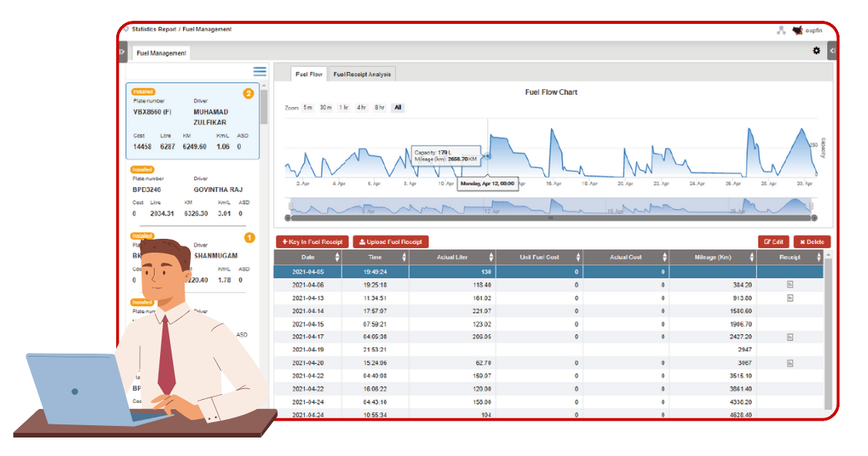The image size is (868, 456).
Task: Select the BPD3246 GOVINTHA RAJ vehicle card
Action: (x=192, y=194)
